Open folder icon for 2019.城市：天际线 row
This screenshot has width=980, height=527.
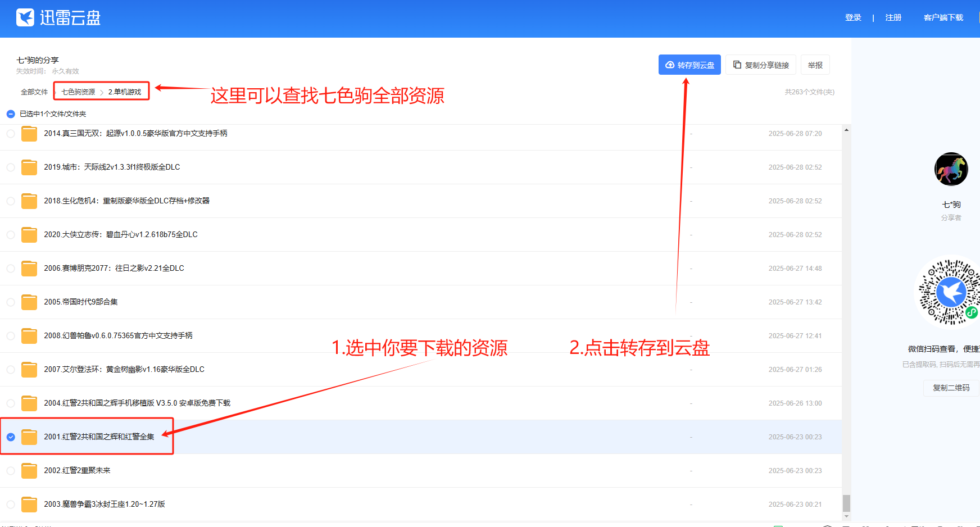click(29, 167)
